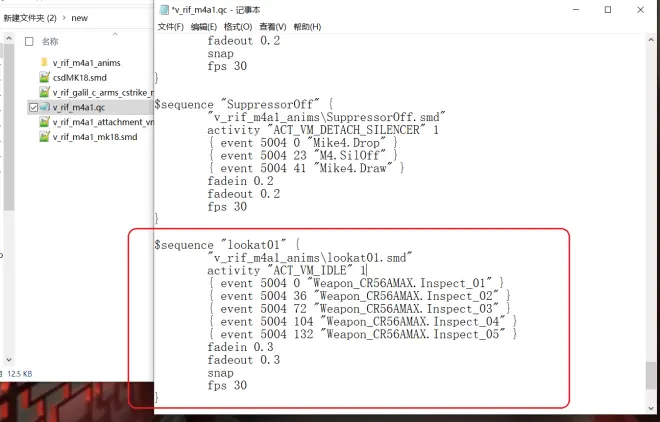Click the 12.5 KB status text in Explorer
Viewport: 660px width, 422px height.
(19, 374)
